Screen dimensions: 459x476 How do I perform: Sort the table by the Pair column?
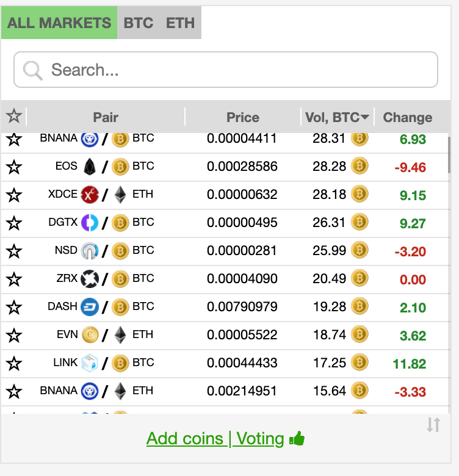[106, 117]
